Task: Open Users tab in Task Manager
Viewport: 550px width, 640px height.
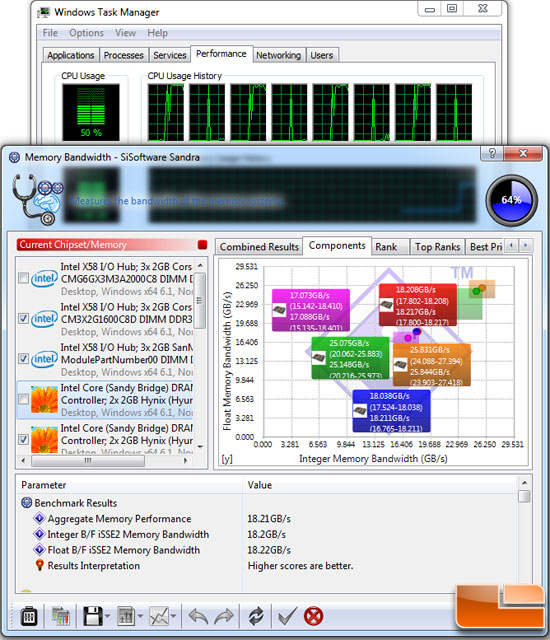Action: click(x=322, y=55)
